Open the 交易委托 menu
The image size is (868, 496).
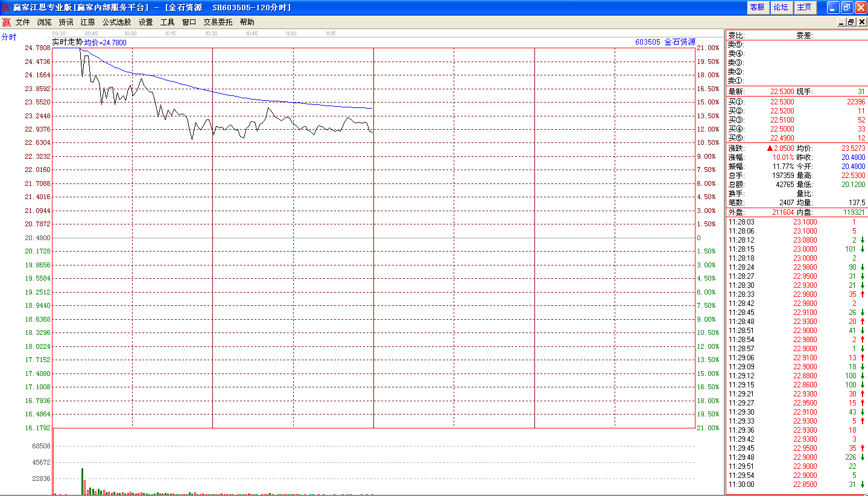tap(218, 22)
